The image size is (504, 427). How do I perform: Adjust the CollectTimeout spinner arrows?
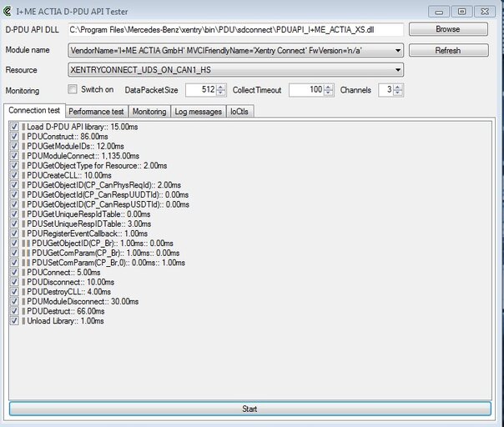coord(328,89)
